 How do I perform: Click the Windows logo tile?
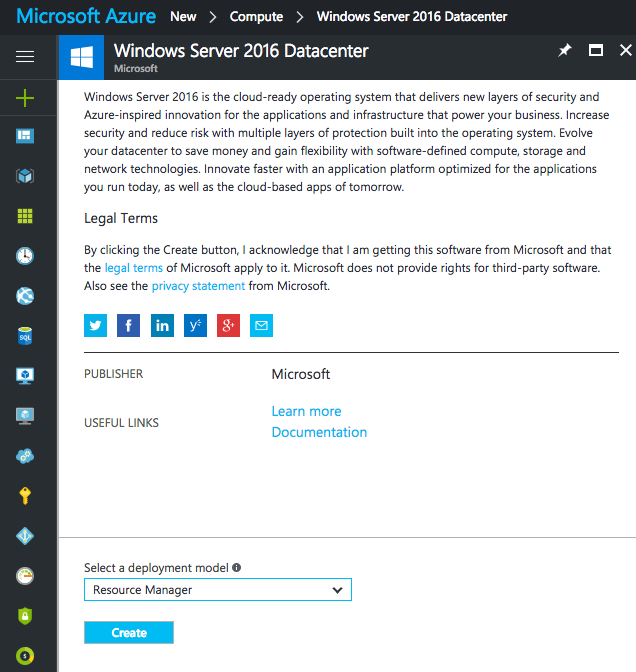[81, 57]
